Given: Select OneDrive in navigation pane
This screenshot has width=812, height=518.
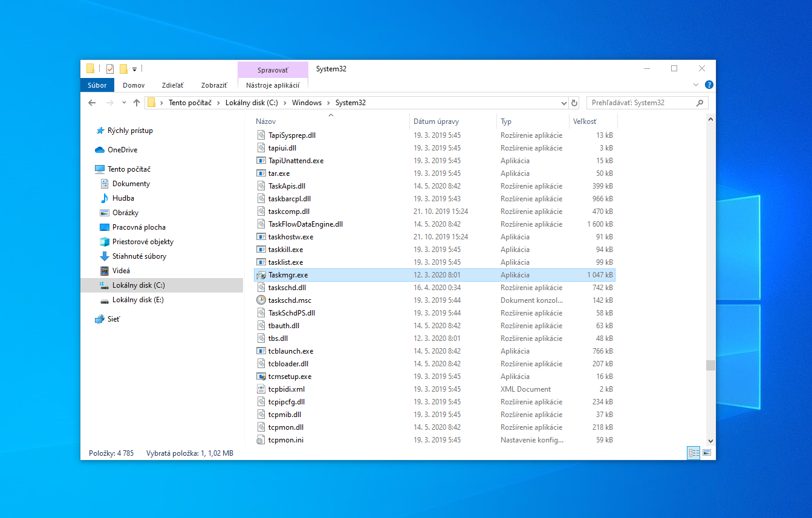Looking at the screenshot, I should pyautogui.click(x=122, y=150).
